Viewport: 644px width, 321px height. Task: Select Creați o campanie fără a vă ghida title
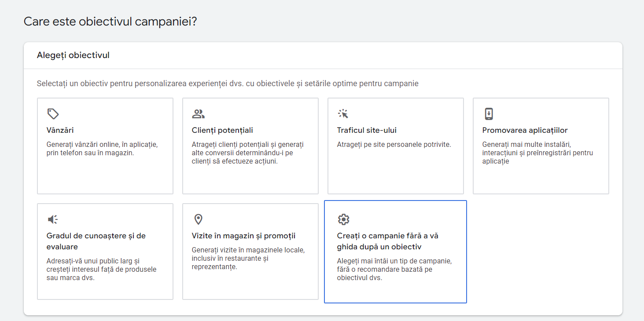387,241
